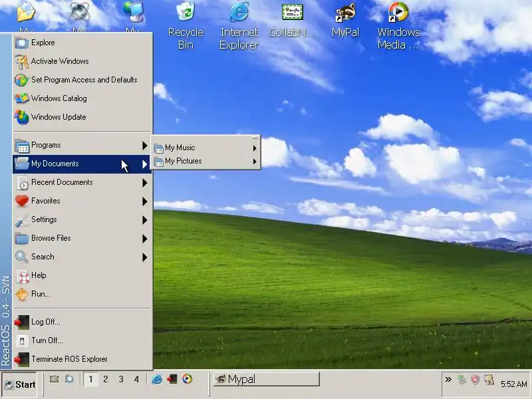Expand the Browse Files arrow
This screenshot has height=399, width=532.
(145, 239)
